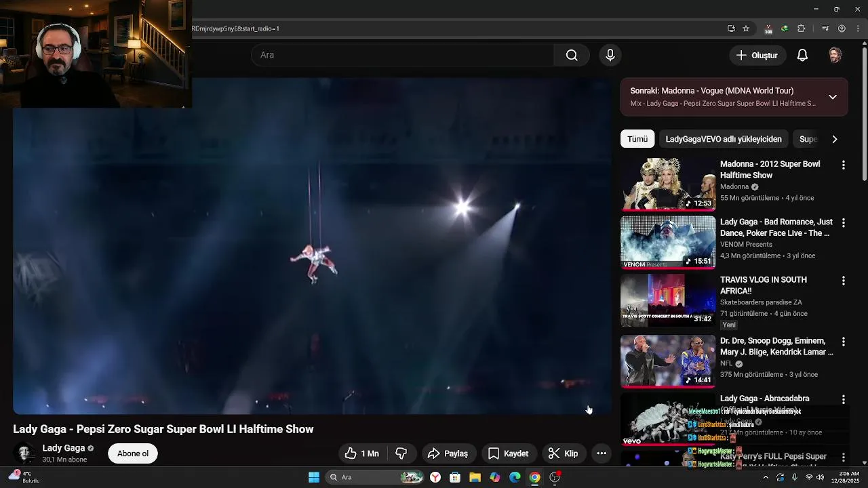Open volume control in system tray
Image resolution: width=868 pixels, height=488 pixels.
[821, 477]
